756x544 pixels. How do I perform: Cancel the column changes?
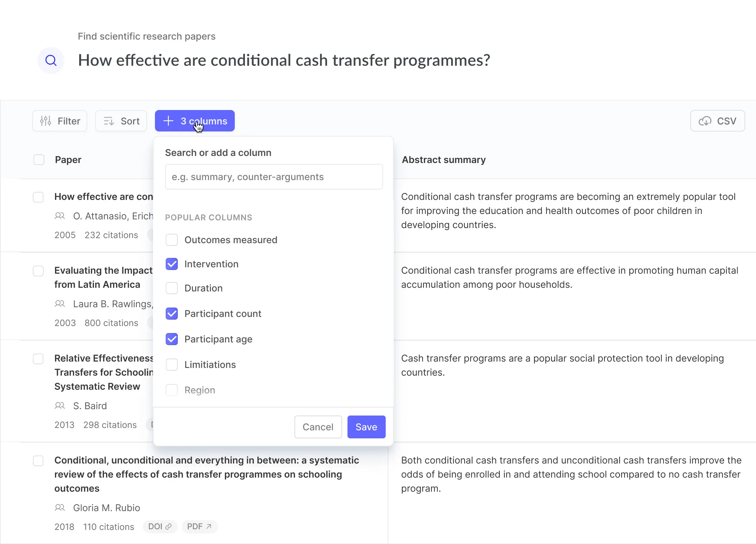click(318, 427)
